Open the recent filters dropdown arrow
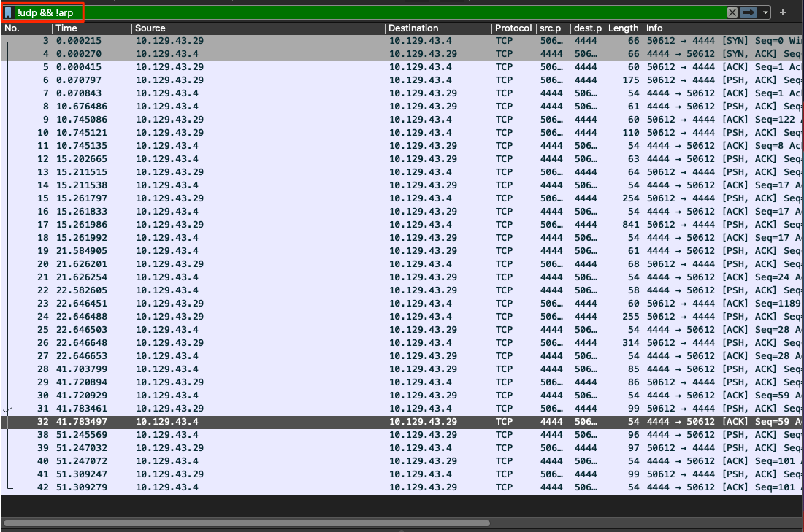804x532 pixels. pos(765,12)
